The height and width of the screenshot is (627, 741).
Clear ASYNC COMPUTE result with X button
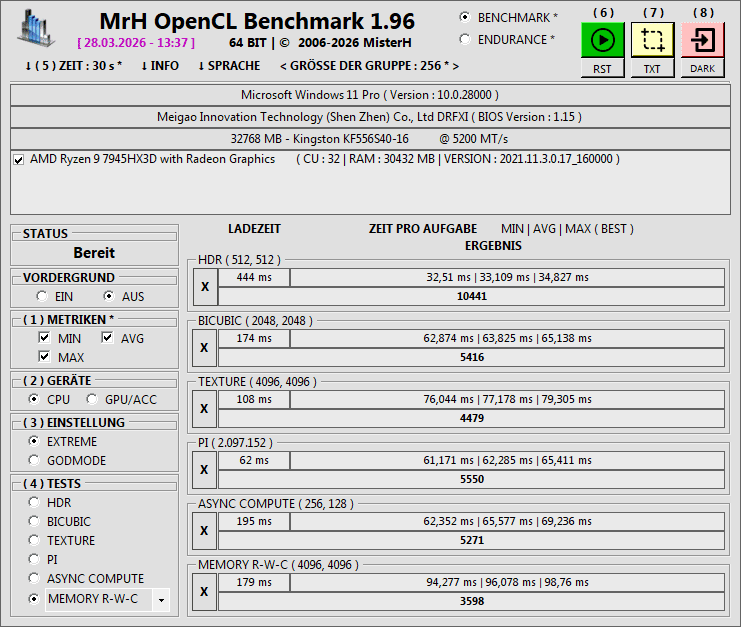tap(204, 531)
